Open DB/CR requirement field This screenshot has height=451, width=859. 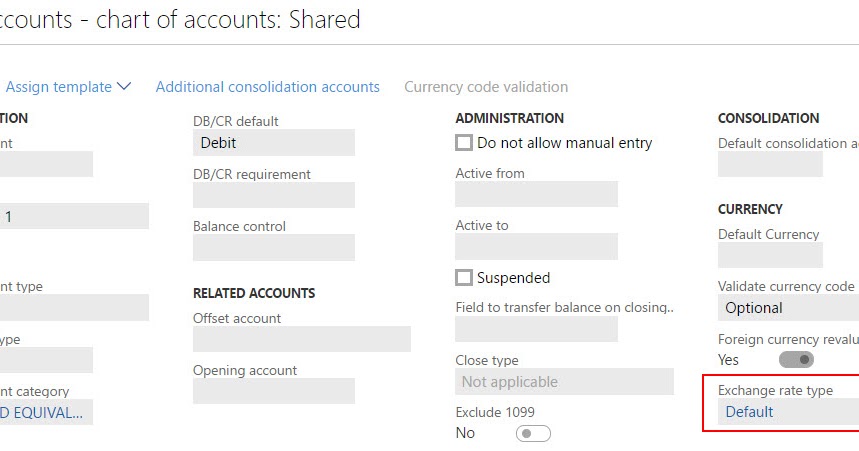[x=273, y=195]
